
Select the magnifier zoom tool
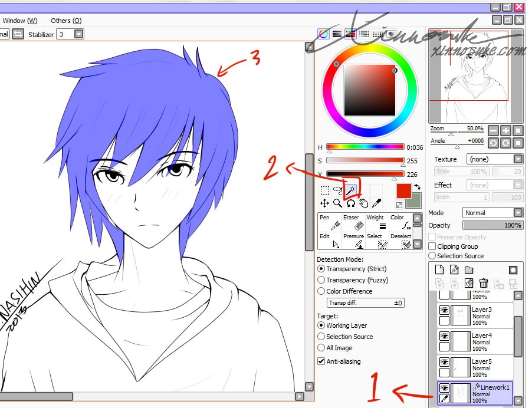tap(337, 203)
